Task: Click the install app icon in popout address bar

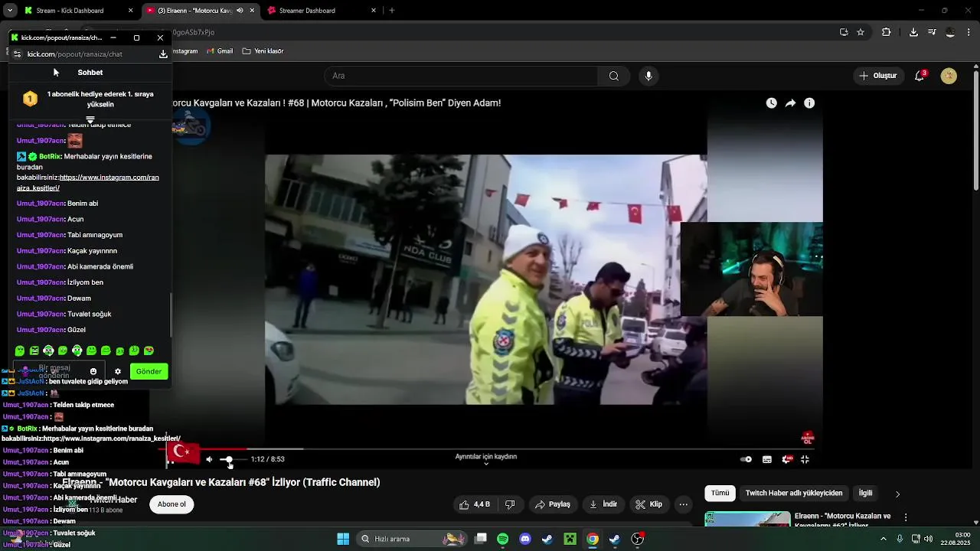Action: point(163,54)
